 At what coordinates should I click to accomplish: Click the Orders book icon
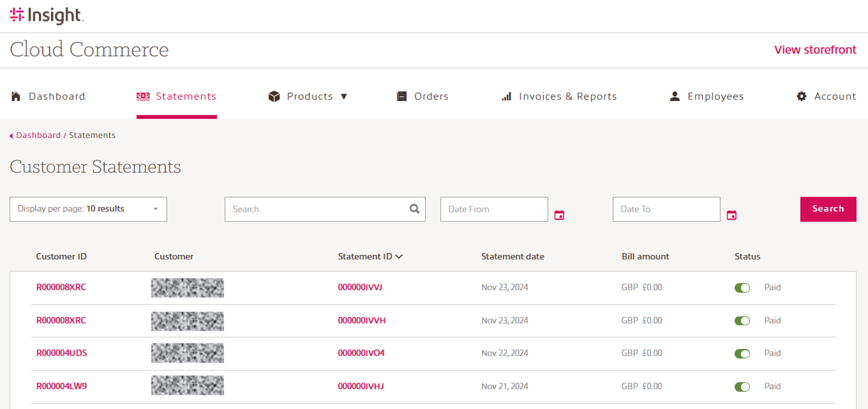click(x=401, y=96)
